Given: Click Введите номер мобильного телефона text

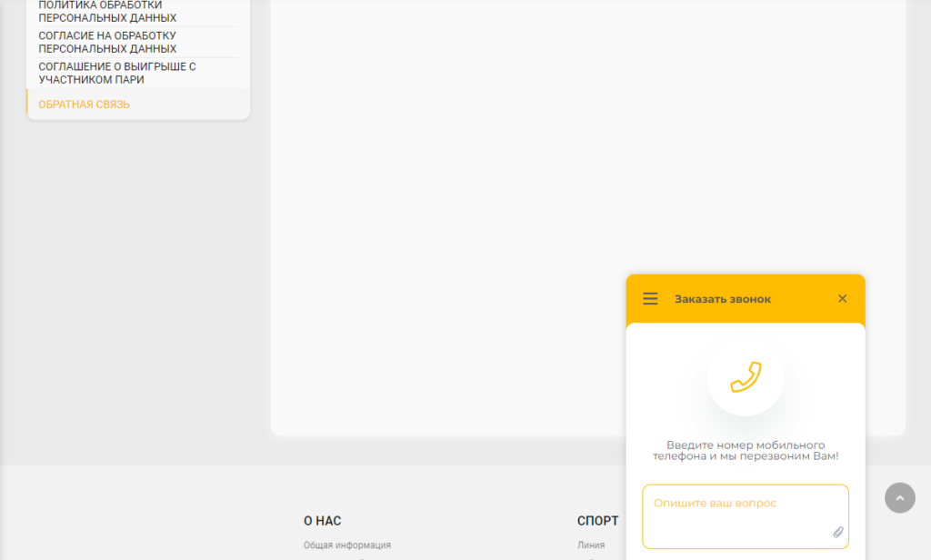Looking at the screenshot, I should (x=746, y=451).
